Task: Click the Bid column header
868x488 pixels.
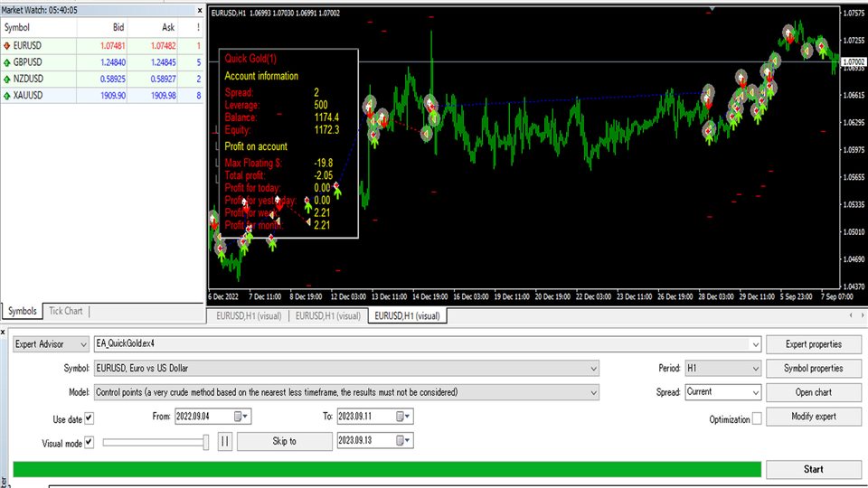Action: tap(119, 28)
